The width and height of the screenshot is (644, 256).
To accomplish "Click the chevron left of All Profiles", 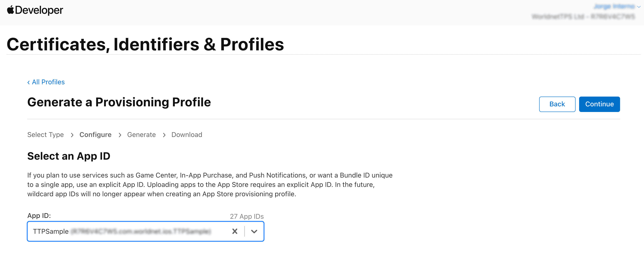I will click(x=28, y=82).
